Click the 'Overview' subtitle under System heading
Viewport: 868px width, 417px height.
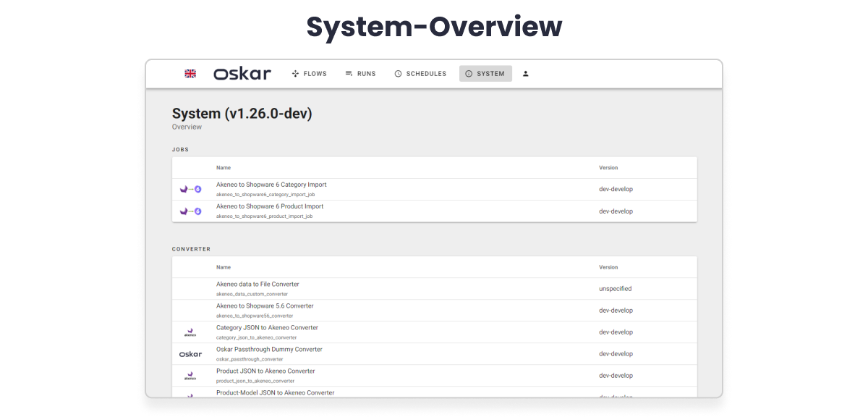(187, 127)
